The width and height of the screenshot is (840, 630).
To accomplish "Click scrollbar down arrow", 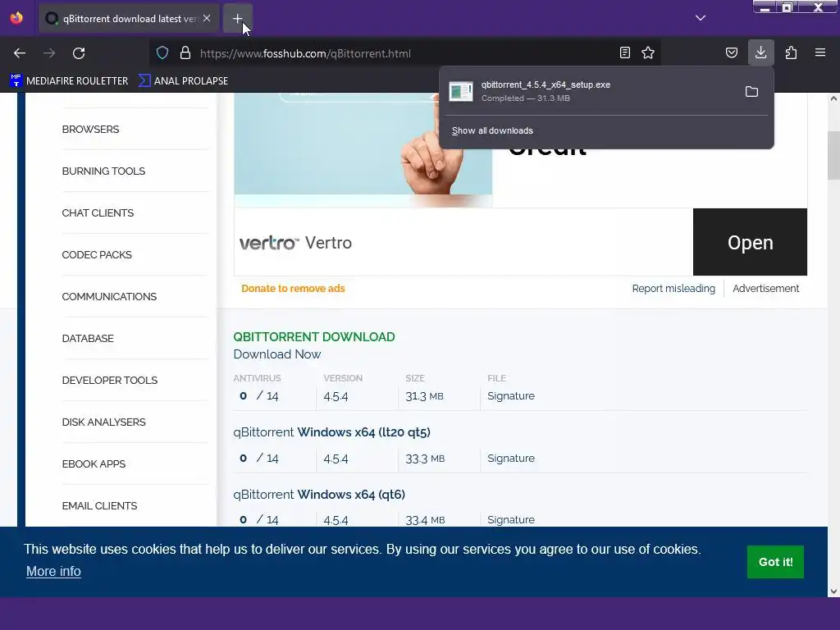I will pyautogui.click(x=833, y=591).
